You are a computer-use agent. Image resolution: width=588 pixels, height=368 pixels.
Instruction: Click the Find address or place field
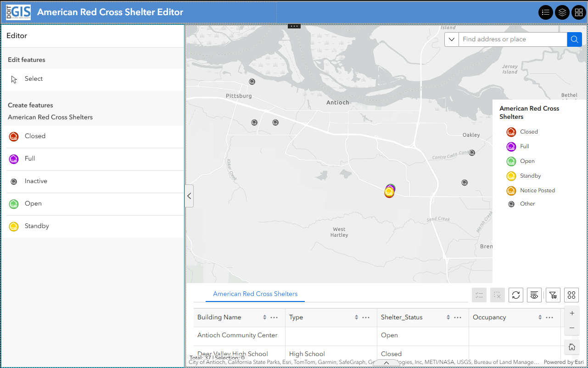click(513, 39)
